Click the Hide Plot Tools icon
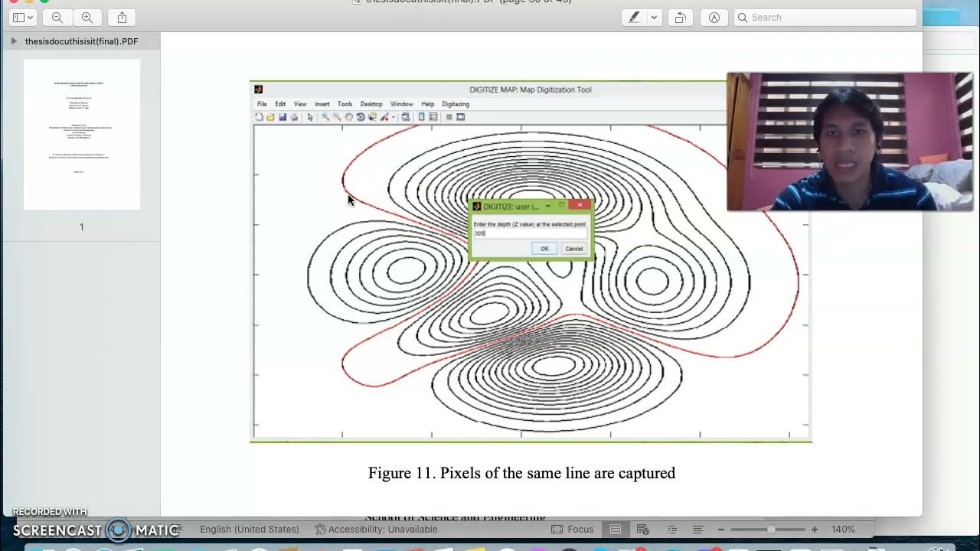This screenshot has width=980, height=551. click(x=449, y=117)
